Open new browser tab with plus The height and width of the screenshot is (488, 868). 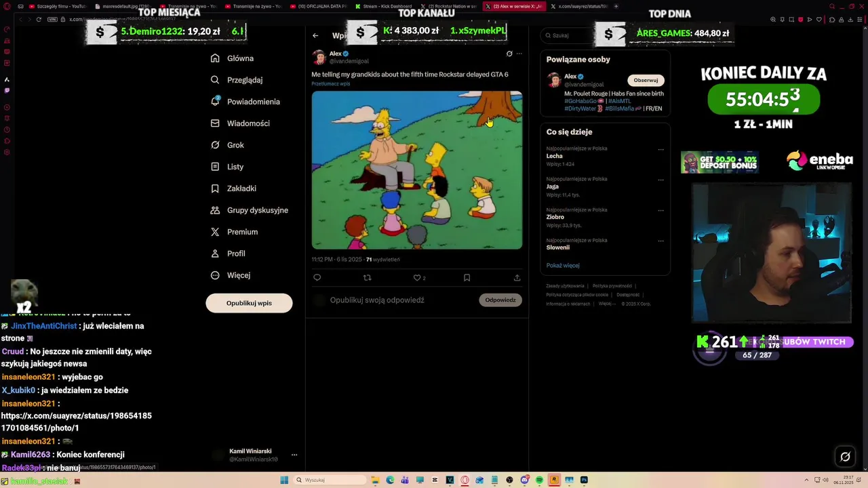click(x=616, y=6)
